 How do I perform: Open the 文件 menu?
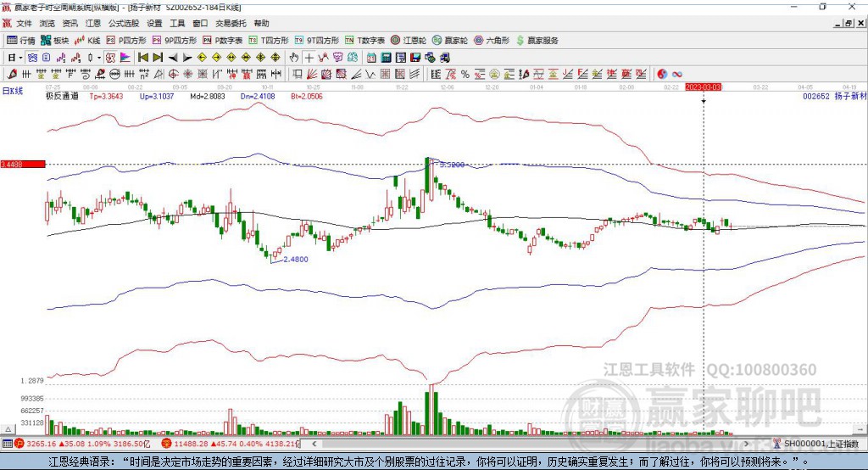click(24, 23)
